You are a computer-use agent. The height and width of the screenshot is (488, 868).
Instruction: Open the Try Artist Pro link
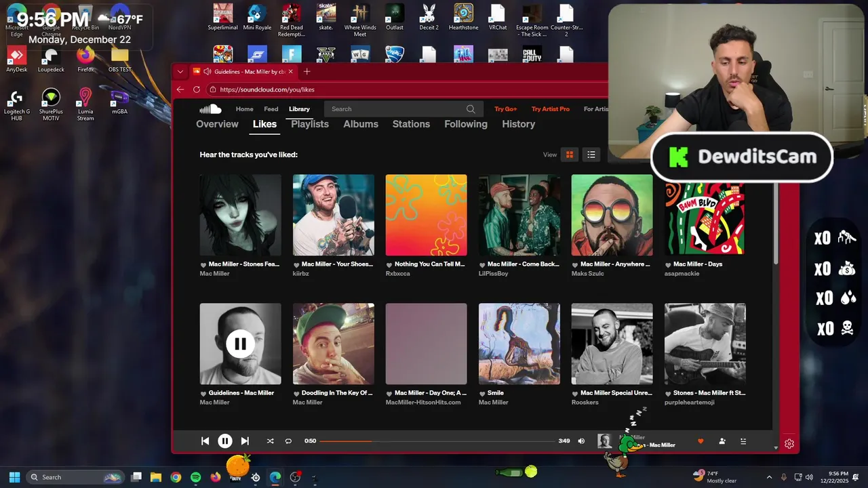point(551,109)
